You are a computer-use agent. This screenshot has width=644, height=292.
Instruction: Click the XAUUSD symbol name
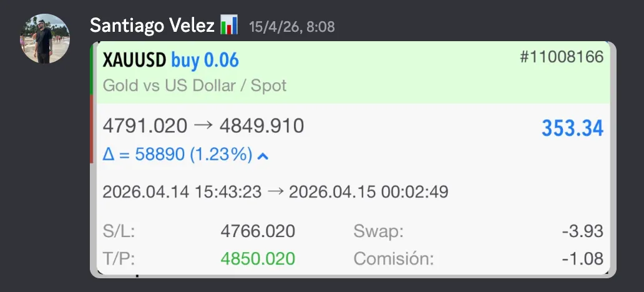point(134,61)
